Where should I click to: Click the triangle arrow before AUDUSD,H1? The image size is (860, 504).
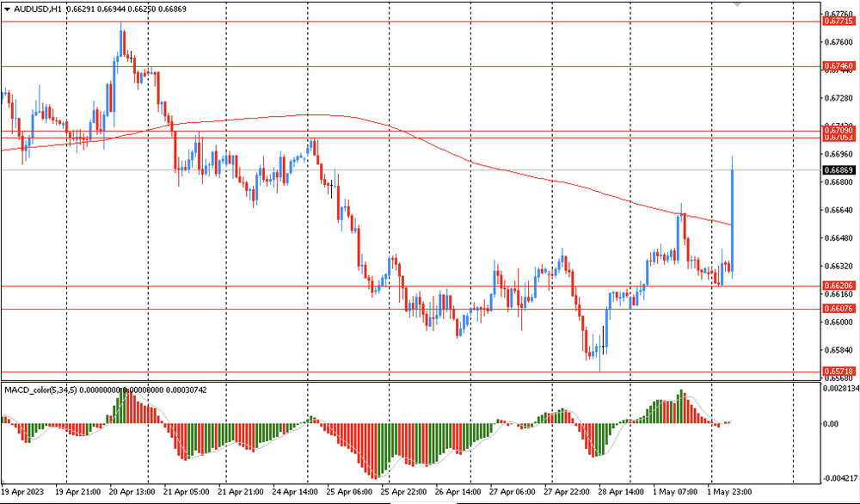[7, 9]
